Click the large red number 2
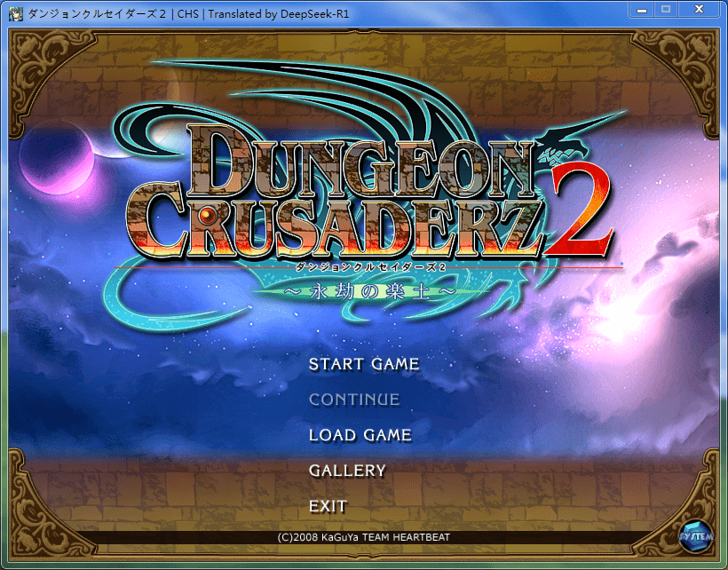 point(581,211)
